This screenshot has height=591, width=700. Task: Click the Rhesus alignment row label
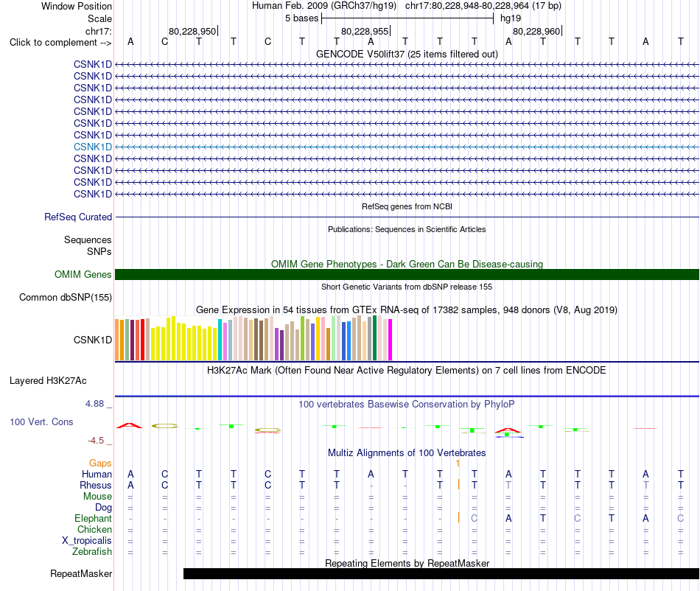point(96,485)
